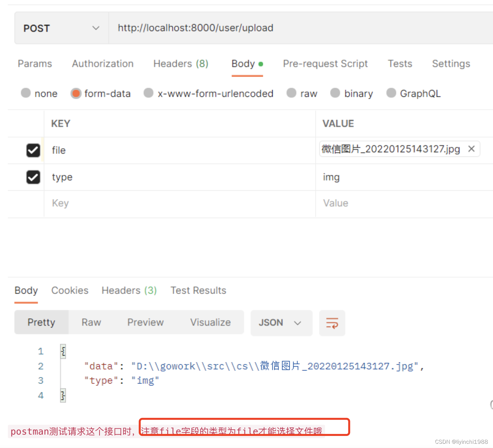Click the empty Key placeholder field
This screenshot has height=448, width=493.
[179, 203]
